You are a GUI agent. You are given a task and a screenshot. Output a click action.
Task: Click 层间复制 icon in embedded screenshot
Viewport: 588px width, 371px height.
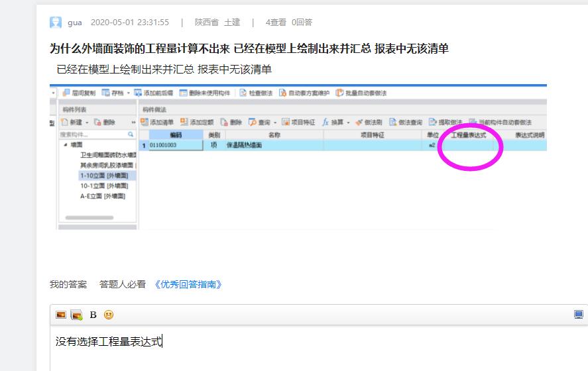(66, 93)
